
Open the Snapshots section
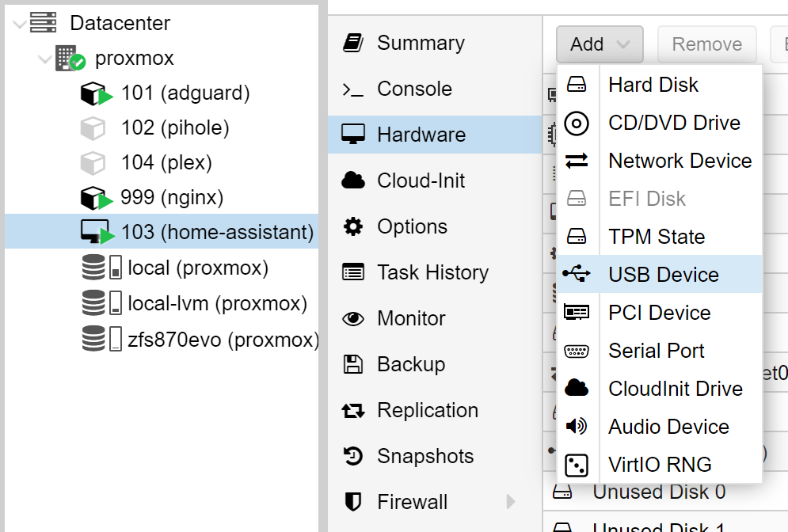pyautogui.click(x=425, y=456)
